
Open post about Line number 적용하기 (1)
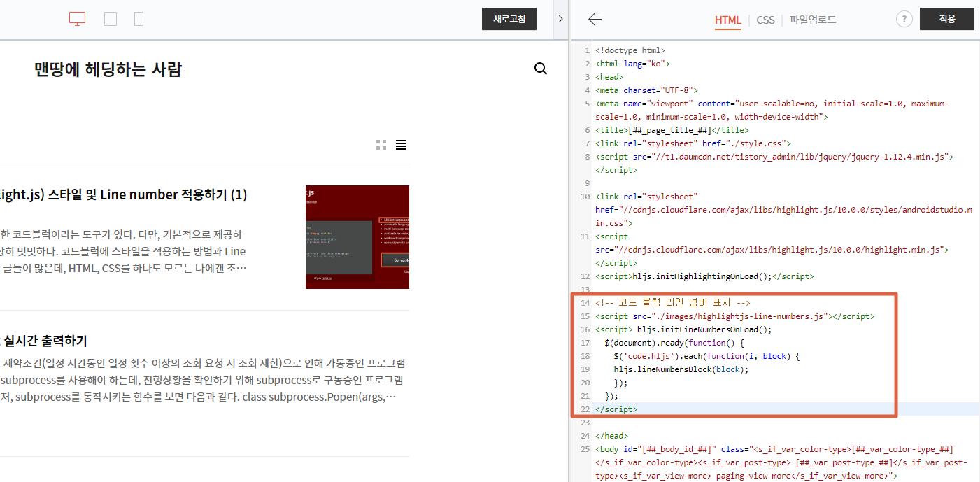(x=124, y=195)
